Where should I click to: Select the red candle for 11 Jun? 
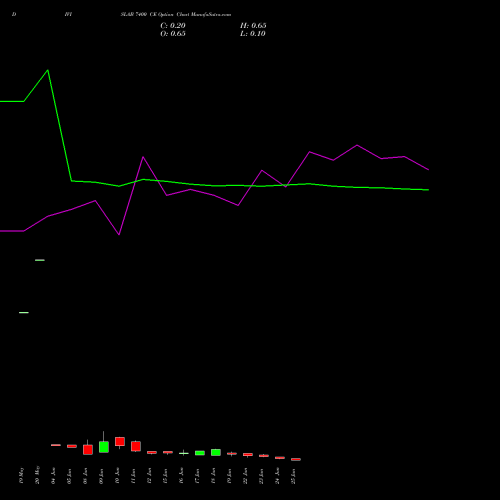[136, 446]
